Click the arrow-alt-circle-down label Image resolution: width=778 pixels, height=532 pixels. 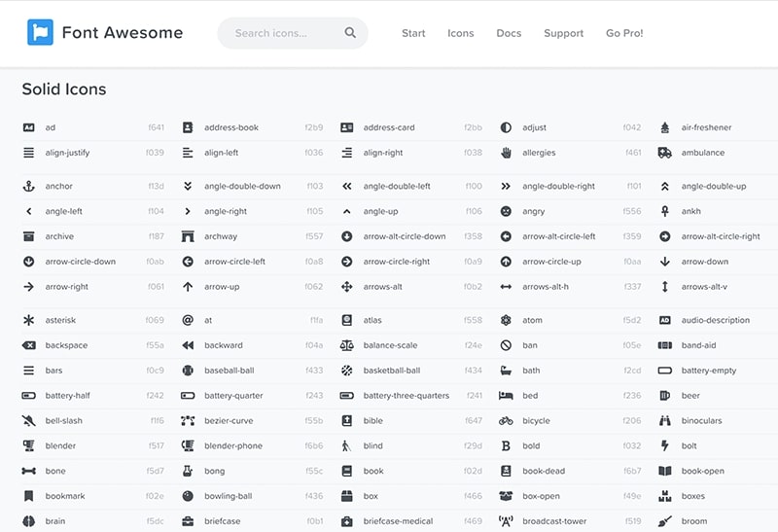(405, 236)
